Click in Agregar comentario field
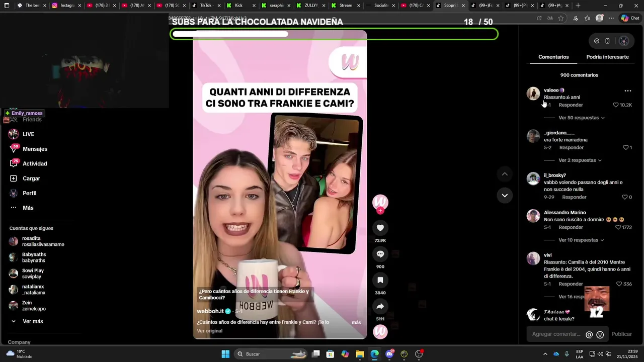Screen dimensions: 644x362 click(555, 334)
